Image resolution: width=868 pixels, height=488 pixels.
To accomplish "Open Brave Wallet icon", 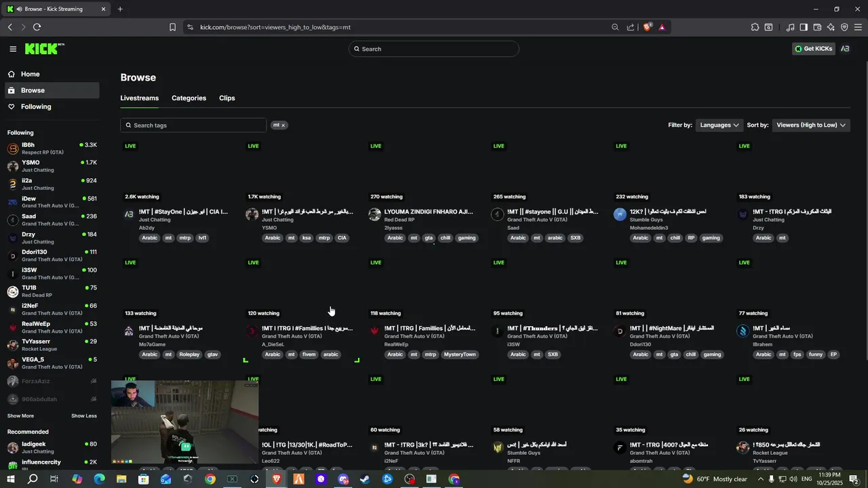I will [x=817, y=27].
